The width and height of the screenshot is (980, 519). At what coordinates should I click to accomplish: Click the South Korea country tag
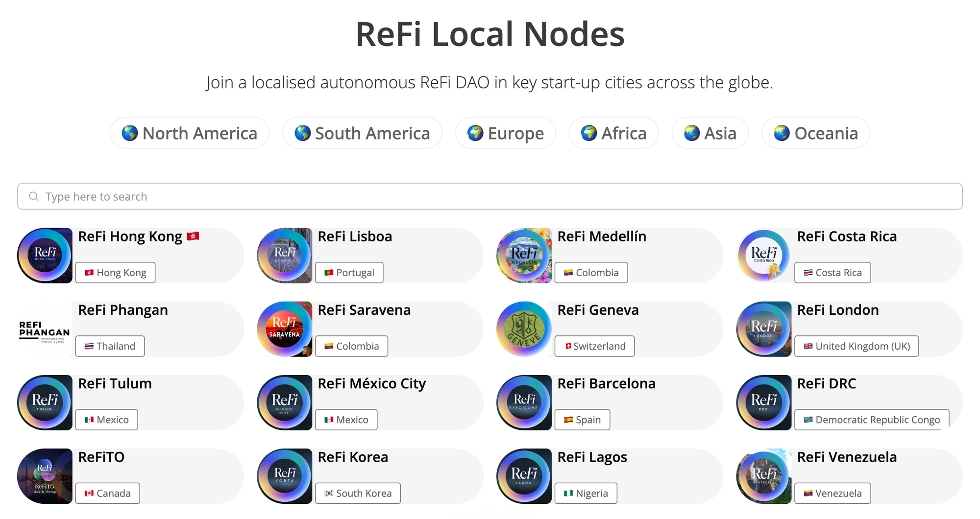pos(358,493)
